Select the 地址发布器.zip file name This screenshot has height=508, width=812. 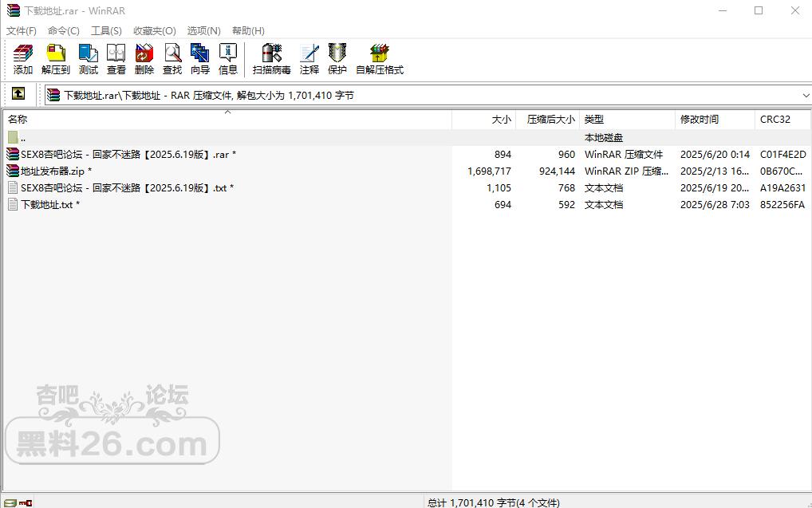57,171
